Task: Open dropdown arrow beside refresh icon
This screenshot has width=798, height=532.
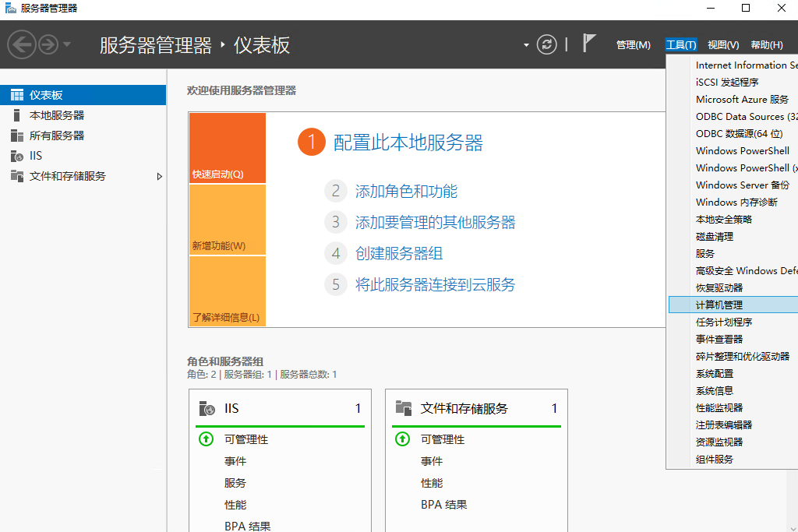Action: pyautogui.click(x=527, y=45)
